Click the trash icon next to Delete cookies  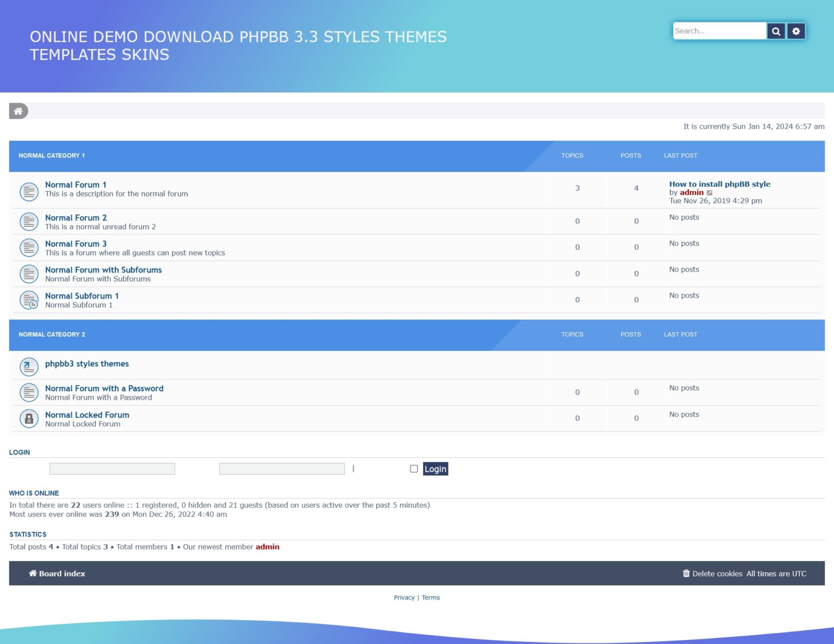coord(686,573)
